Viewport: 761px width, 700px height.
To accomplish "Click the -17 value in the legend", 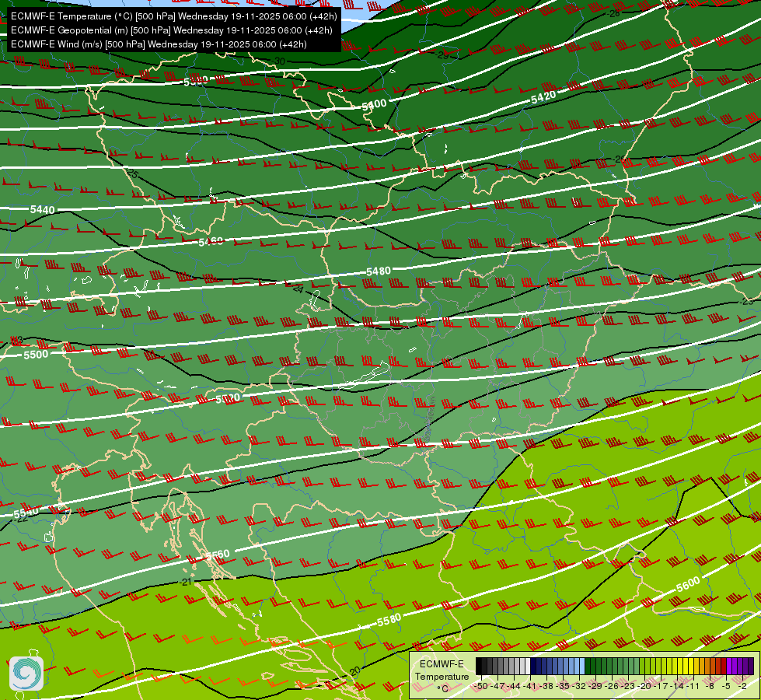I will [661, 686].
